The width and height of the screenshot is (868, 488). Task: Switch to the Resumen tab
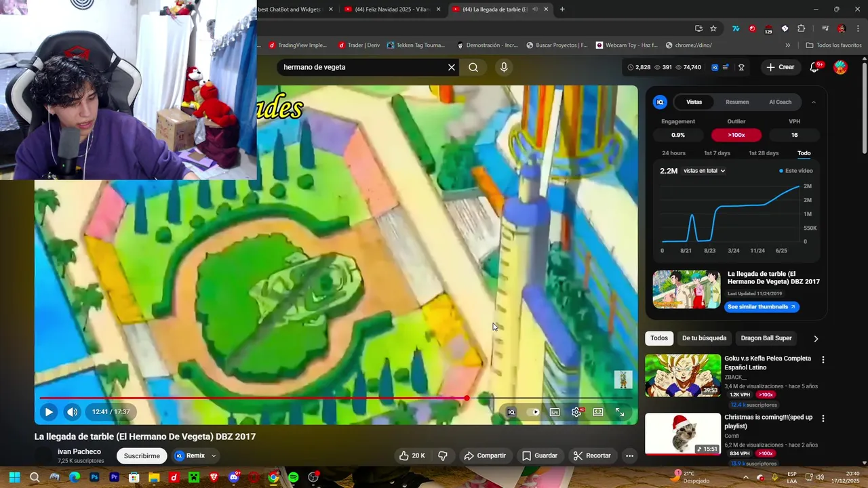(737, 102)
